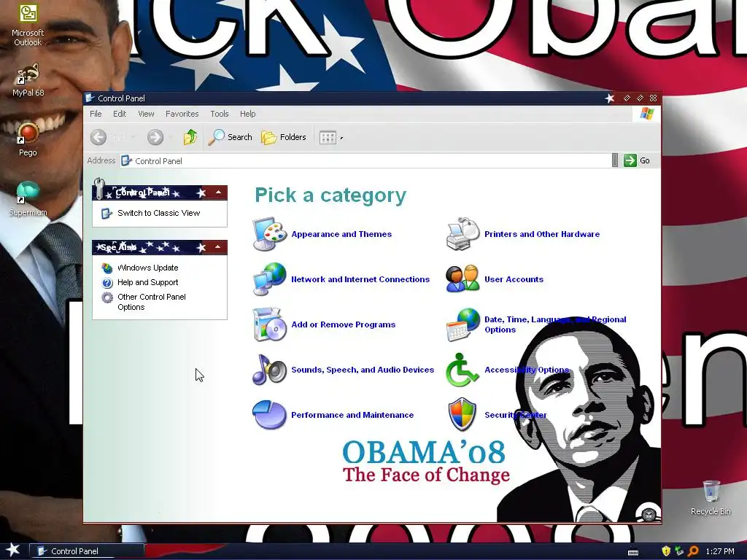Click Printers and Other Hardware text link
Screen dimensions: 747x560
[x=542, y=234]
